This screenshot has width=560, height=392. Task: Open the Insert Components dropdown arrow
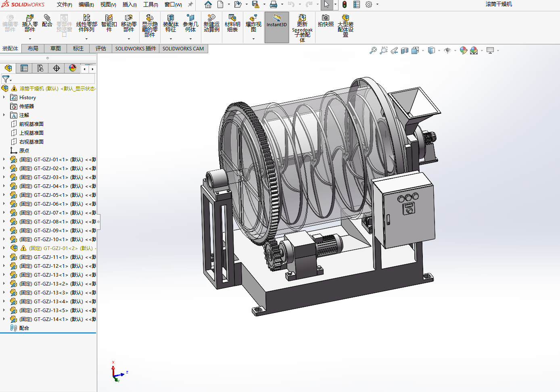tap(30, 39)
